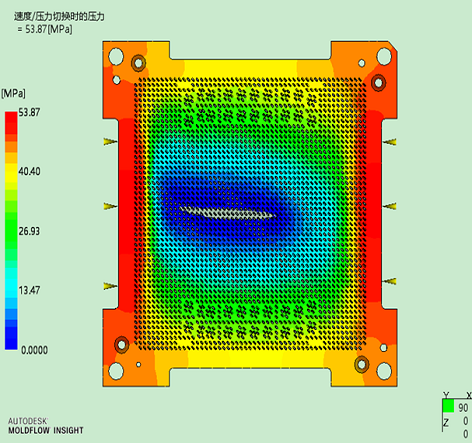Select the ringed boss near bottom-right corner
The height and width of the screenshot is (443, 472).
tap(362, 364)
